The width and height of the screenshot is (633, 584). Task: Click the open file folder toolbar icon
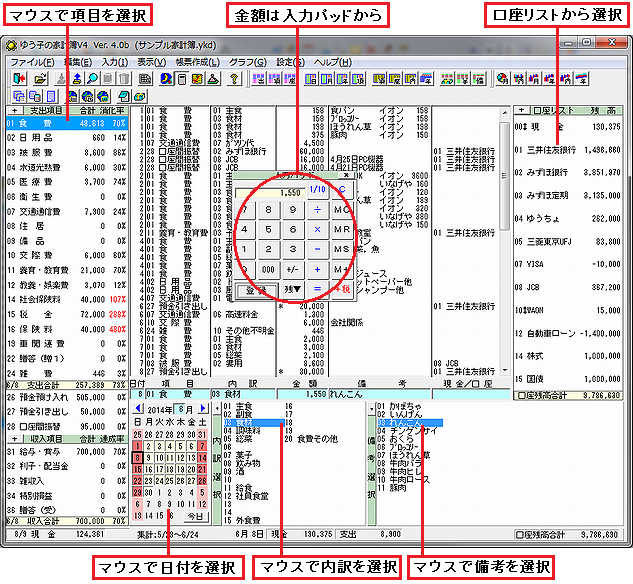pyautogui.click(x=40, y=77)
